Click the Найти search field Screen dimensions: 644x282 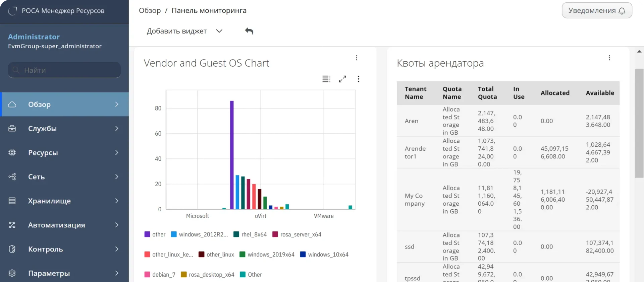point(64,70)
